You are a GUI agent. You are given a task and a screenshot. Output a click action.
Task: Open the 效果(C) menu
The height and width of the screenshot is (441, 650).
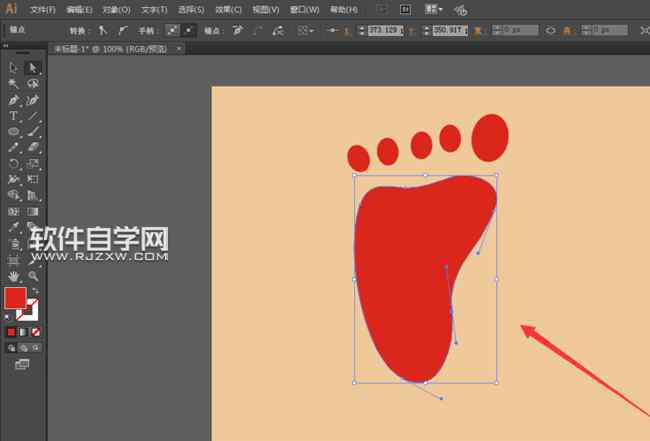point(228,9)
